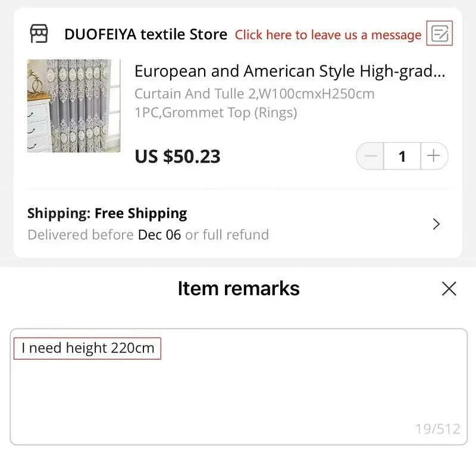Close the Item remarks panel
The image size is (476, 469).
(x=449, y=289)
